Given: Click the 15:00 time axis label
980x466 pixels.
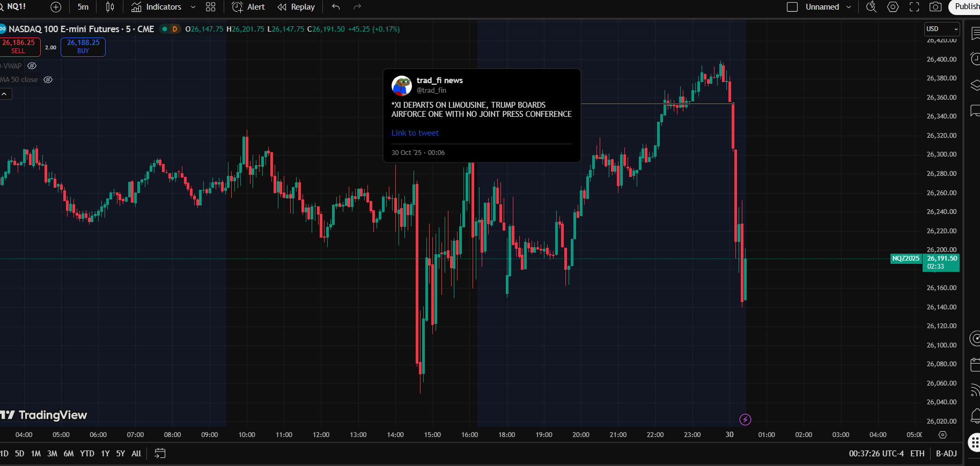Looking at the screenshot, I should [x=432, y=435].
